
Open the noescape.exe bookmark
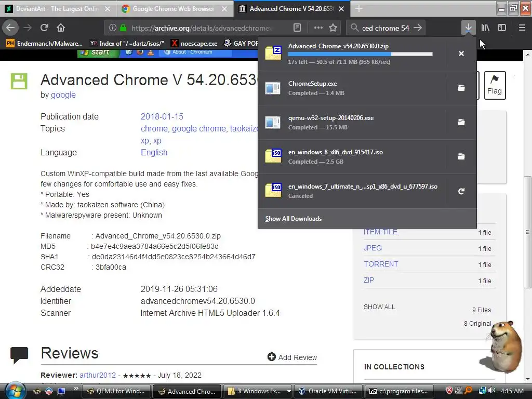coord(194,43)
